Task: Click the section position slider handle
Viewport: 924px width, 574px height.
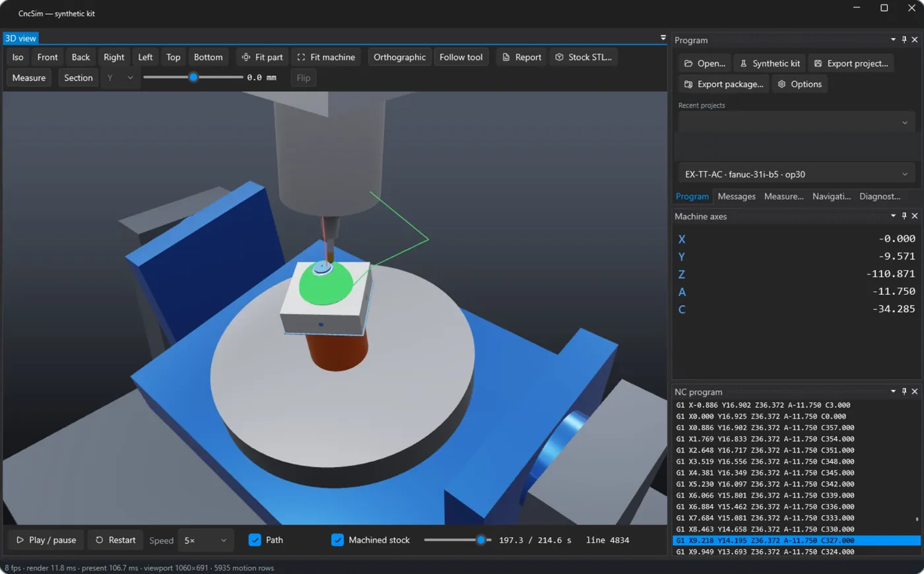Action: tap(193, 77)
